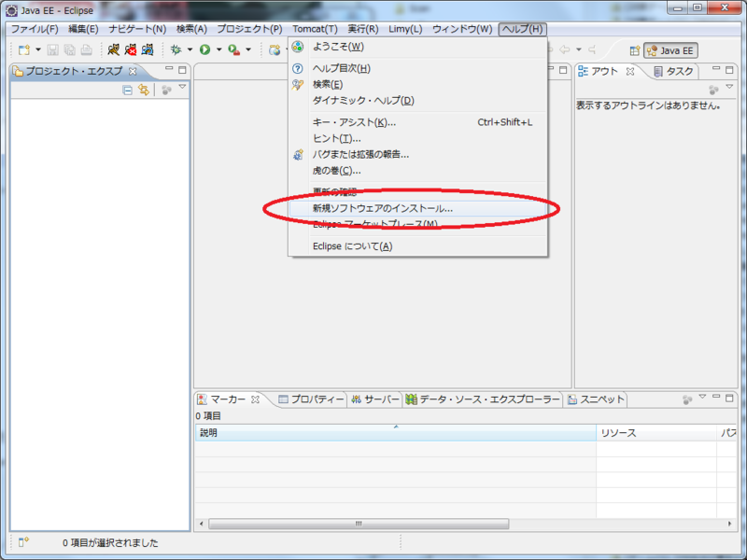
Task: Stop Tomcat using red-X cat icon
Action: coord(131,49)
